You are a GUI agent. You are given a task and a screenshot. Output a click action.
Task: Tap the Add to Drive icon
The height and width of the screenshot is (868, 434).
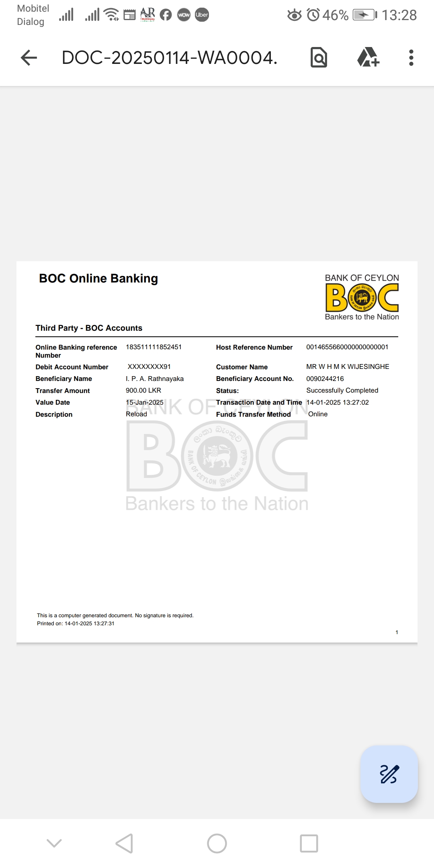click(368, 58)
